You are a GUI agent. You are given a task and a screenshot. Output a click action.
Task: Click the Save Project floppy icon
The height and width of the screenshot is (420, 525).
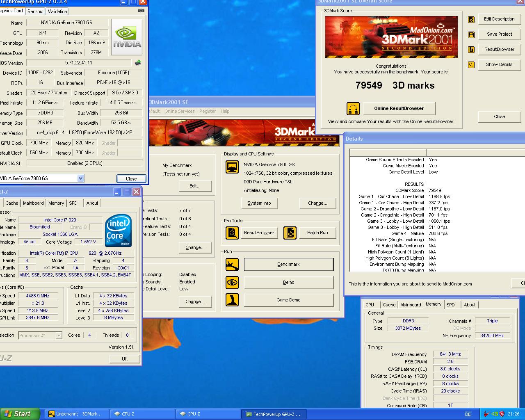click(471, 34)
